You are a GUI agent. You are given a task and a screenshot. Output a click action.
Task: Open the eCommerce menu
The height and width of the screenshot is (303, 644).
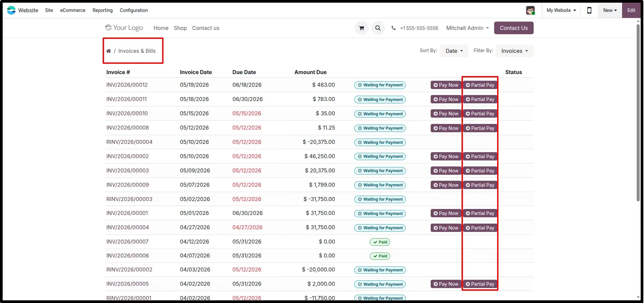(73, 10)
